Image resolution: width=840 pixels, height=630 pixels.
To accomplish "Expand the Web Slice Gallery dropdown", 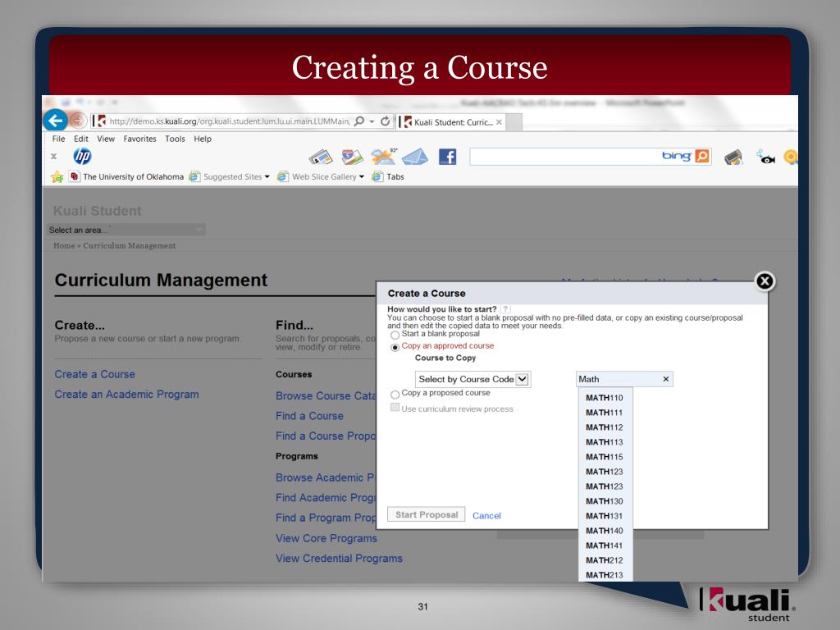I will pyautogui.click(x=362, y=177).
